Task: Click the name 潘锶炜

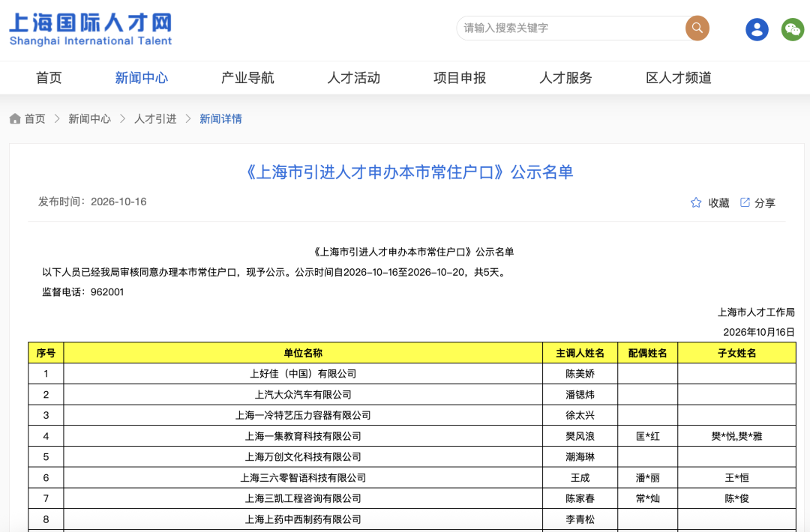Action: (580, 395)
